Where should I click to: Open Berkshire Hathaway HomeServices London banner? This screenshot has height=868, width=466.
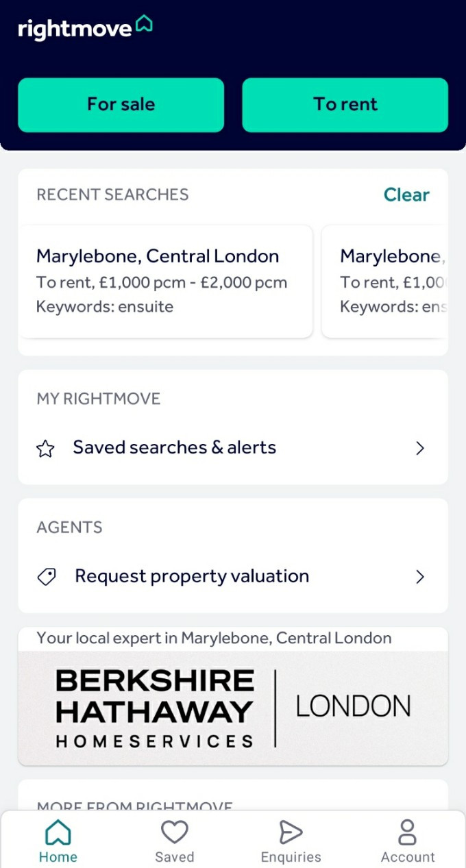(233, 707)
